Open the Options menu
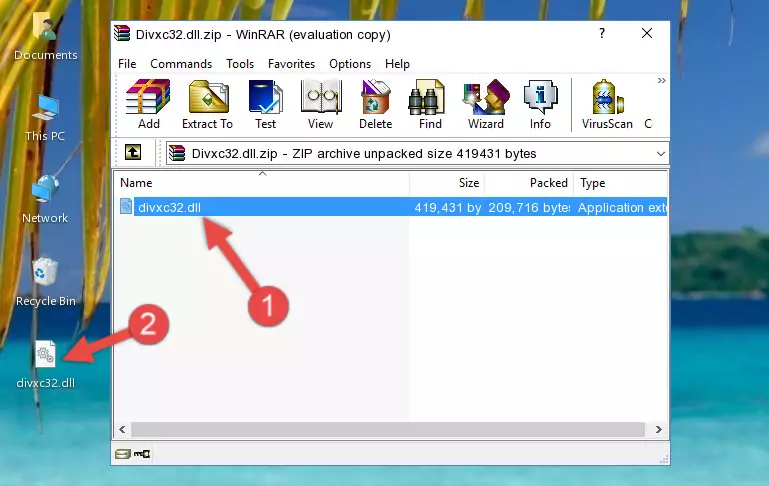This screenshot has width=769, height=486. coord(350,64)
